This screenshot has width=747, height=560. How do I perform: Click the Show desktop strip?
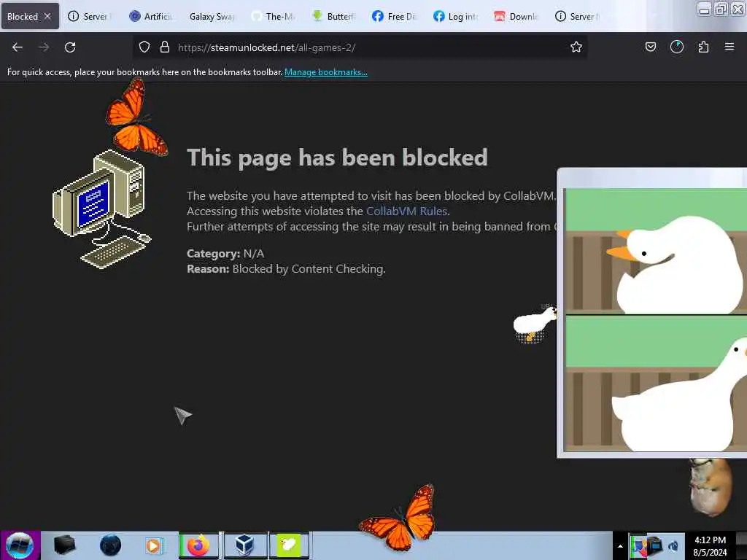click(741, 545)
